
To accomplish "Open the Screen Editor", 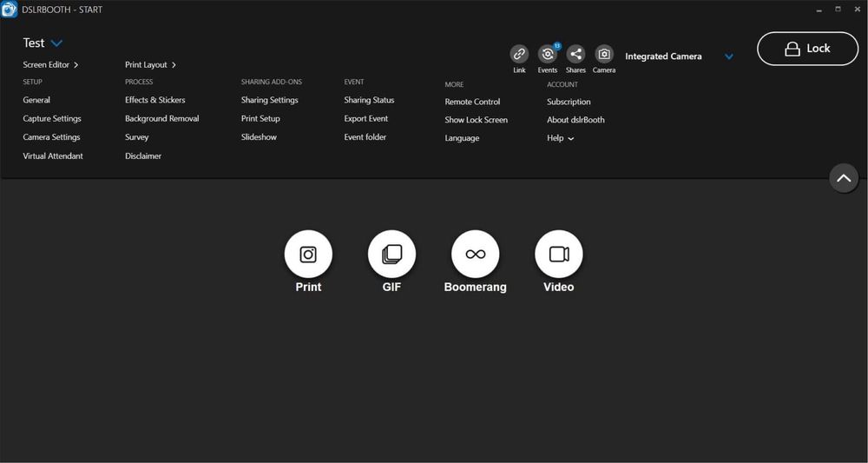I will [x=50, y=65].
